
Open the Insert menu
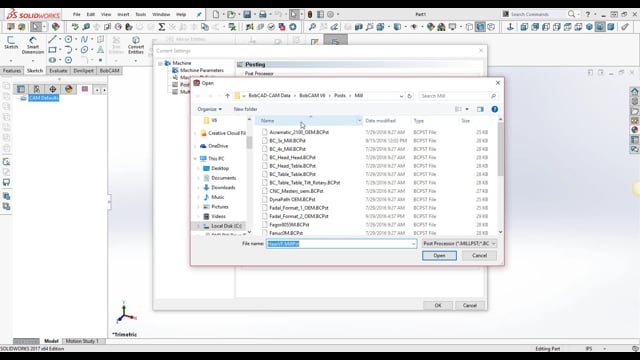[x=123, y=14]
